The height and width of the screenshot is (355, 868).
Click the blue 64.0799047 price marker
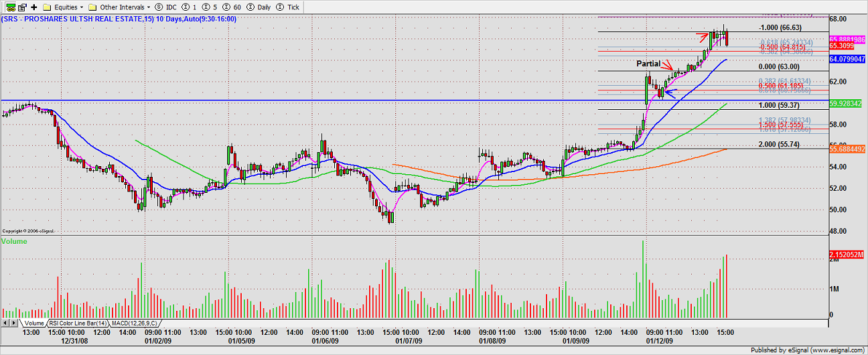point(848,59)
